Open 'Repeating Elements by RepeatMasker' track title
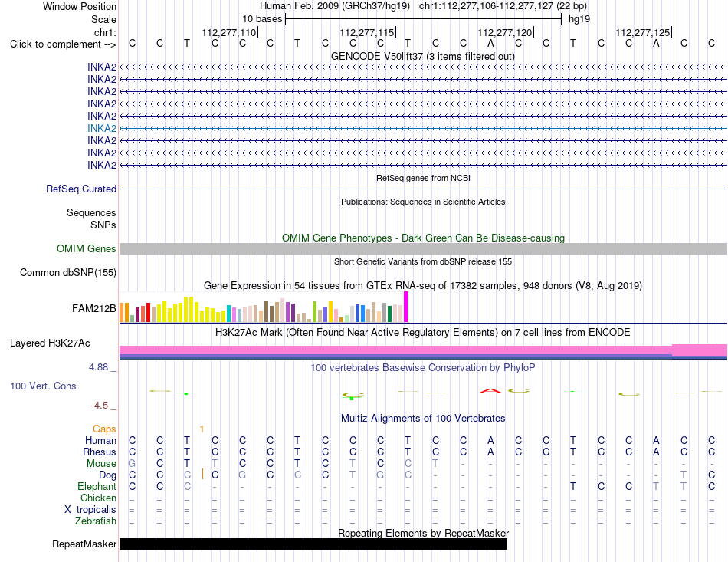 (x=423, y=533)
